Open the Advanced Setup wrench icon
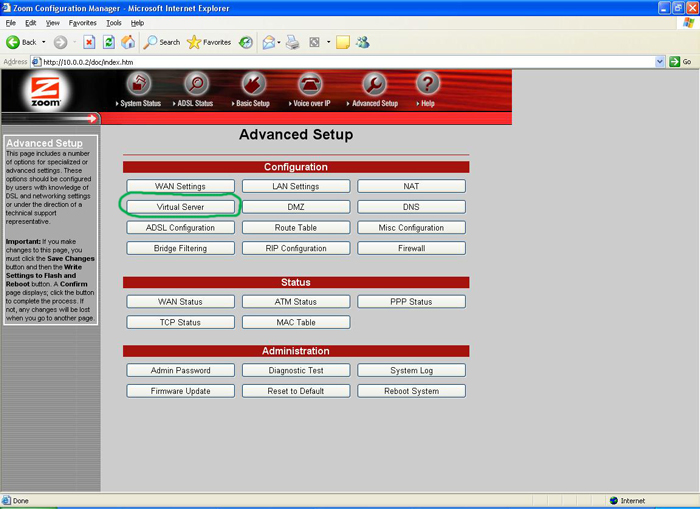The height and width of the screenshot is (509, 700). (x=374, y=83)
